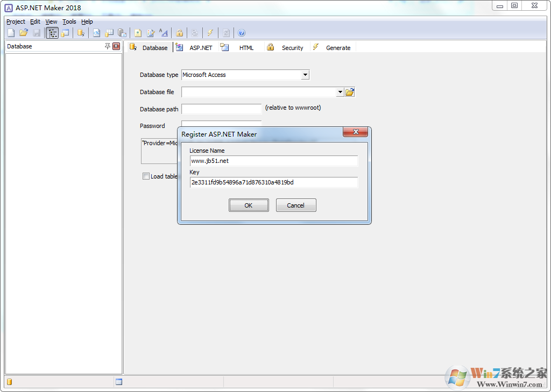Close the Database side panel
The image size is (551, 392).
pos(116,46)
